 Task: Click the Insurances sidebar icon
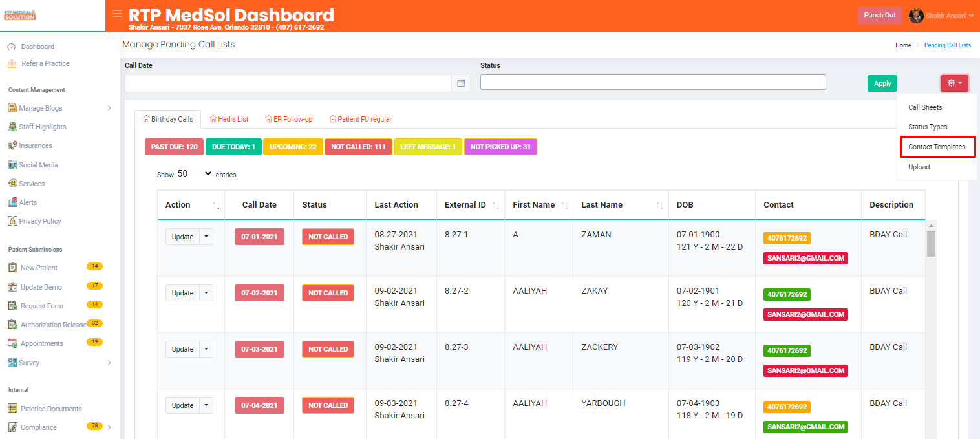point(12,145)
